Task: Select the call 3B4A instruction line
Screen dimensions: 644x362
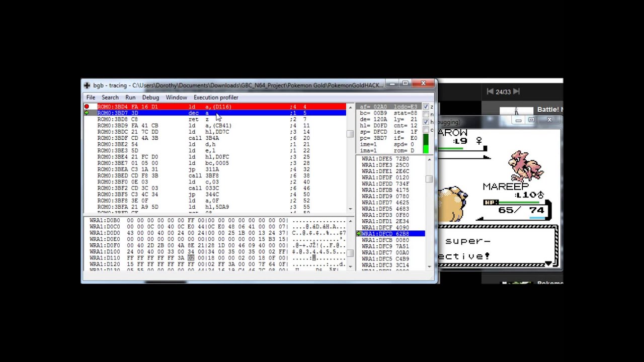Action: [221, 138]
